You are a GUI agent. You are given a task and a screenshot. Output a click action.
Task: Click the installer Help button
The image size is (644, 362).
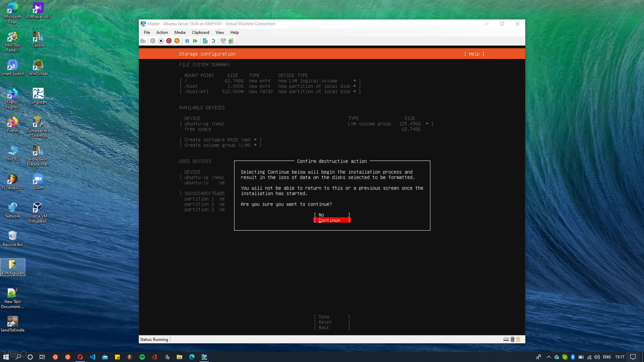pyautogui.click(x=474, y=54)
